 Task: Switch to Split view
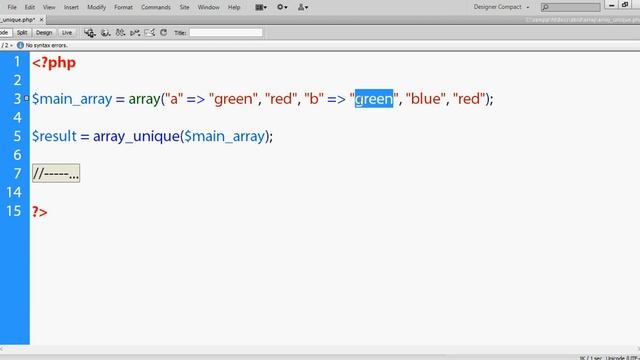pos(22,33)
